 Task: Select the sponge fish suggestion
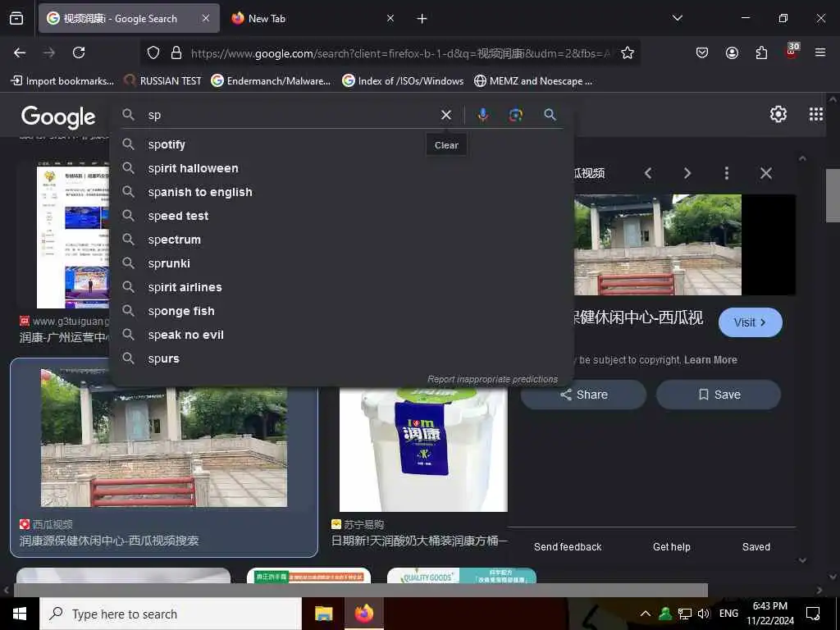[x=342, y=311]
